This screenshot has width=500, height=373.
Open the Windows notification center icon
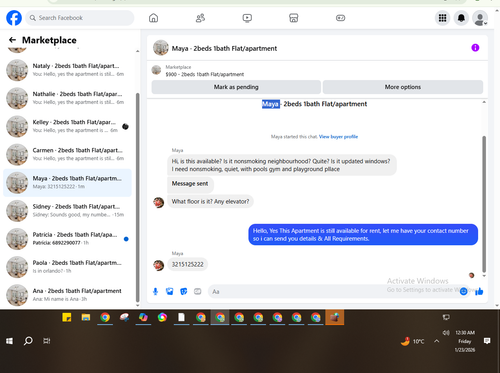tap(487, 341)
